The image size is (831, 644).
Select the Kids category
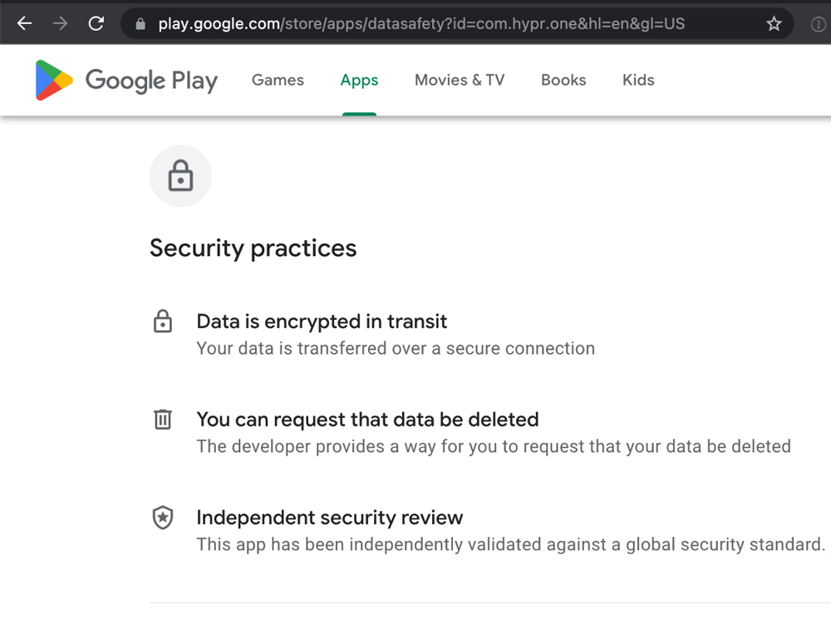pyautogui.click(x=638, y=80)
